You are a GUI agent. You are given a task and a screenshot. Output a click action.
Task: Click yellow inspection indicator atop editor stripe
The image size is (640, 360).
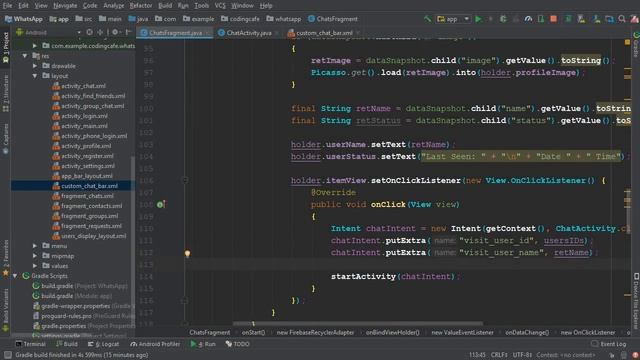point(627,42)
